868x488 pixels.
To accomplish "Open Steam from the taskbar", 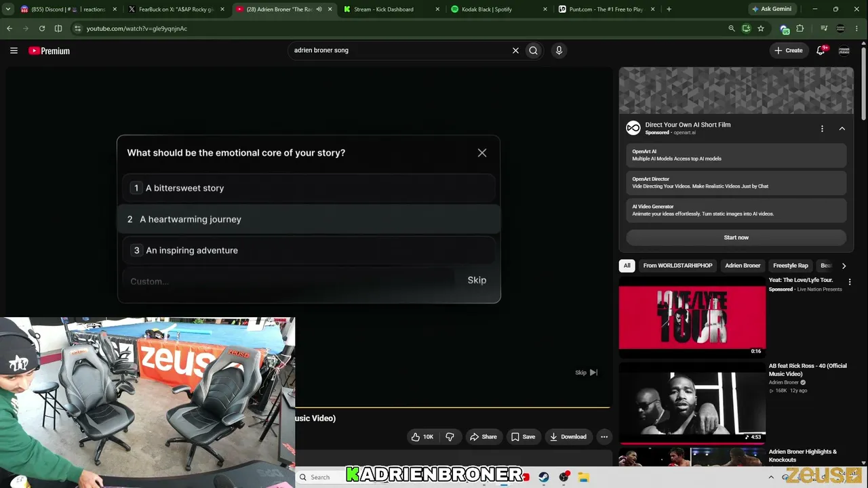I will 544,477.
